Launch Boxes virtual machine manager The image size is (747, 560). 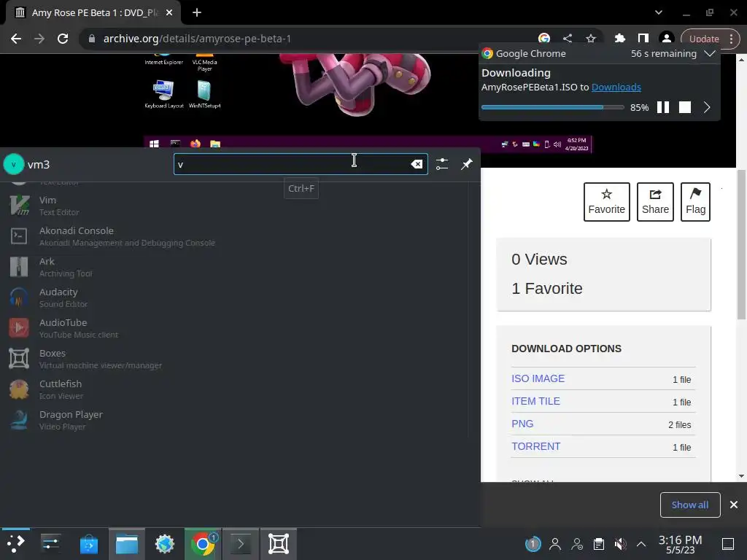coord(233,359)
